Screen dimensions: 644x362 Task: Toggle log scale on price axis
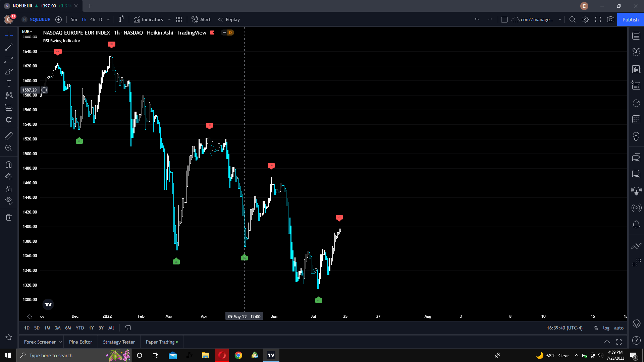(x=606, y=328)
